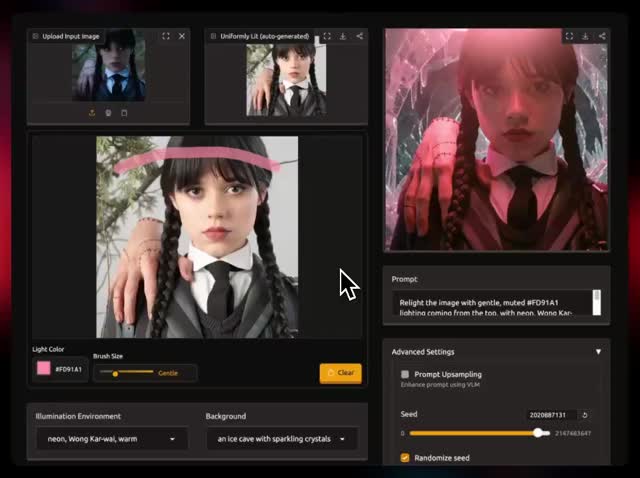
Task: Click the 'Prompt' label above the text box
Action: 404,279
